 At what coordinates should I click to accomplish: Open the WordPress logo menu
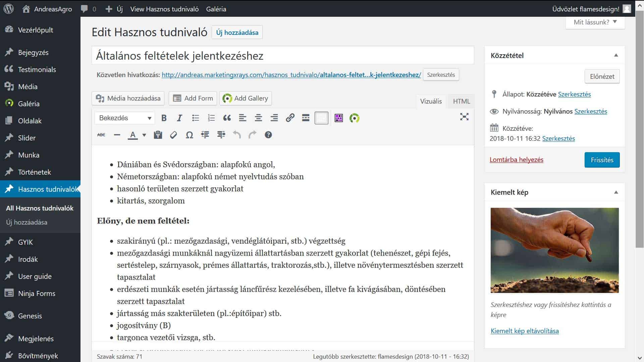tap(8, 9)
